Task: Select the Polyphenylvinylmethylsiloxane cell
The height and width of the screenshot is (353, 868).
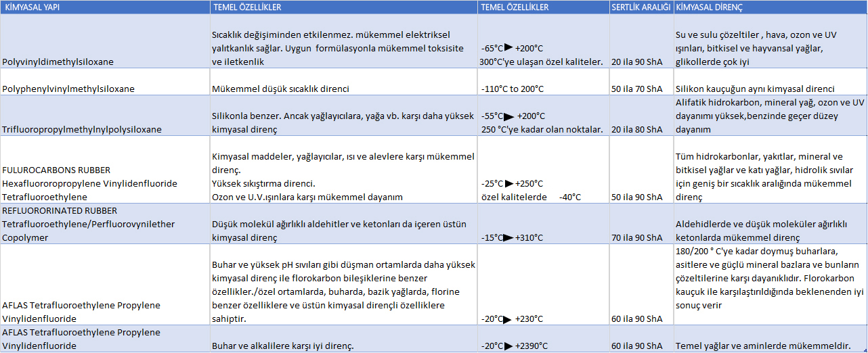Action: click(105, 82)
